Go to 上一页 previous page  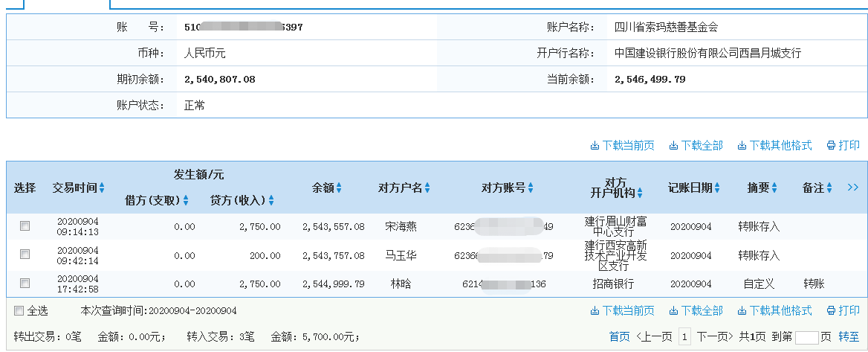[x=654, y=336]
